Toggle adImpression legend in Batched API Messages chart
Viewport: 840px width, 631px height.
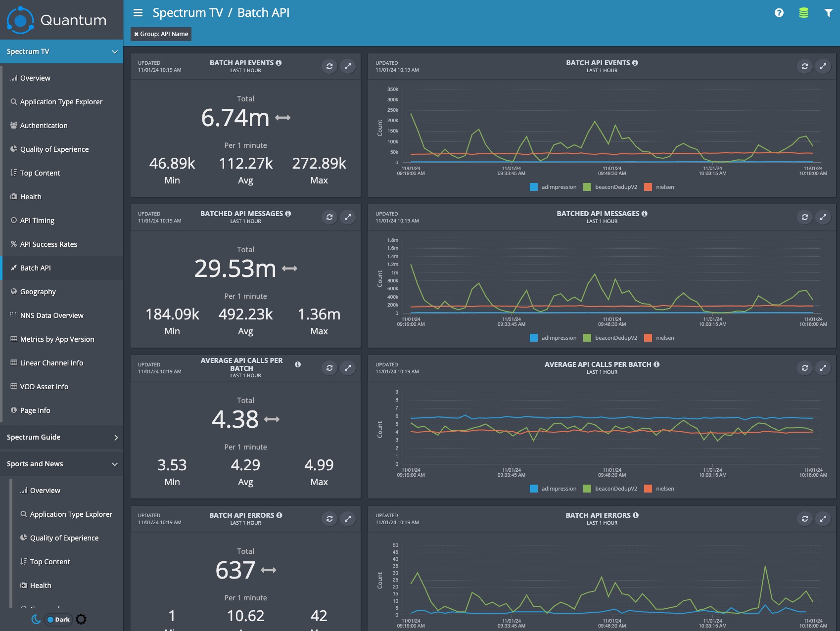(x=553, y=338)
